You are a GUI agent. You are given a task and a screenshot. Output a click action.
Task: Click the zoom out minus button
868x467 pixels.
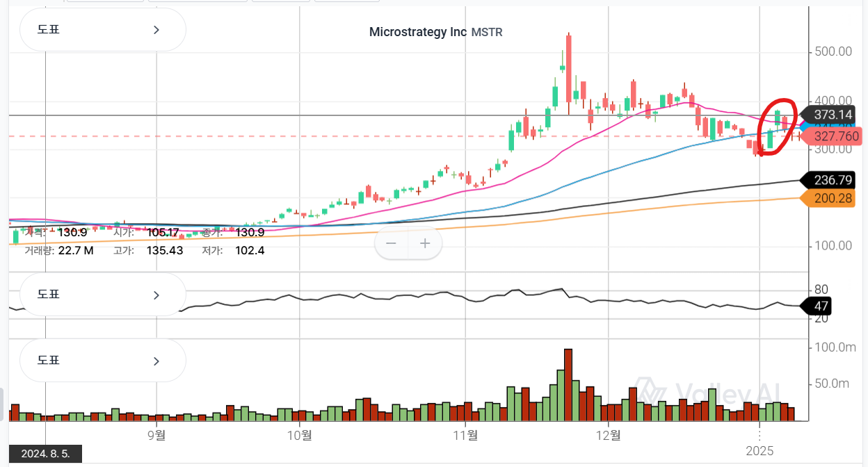pos(391,243)
